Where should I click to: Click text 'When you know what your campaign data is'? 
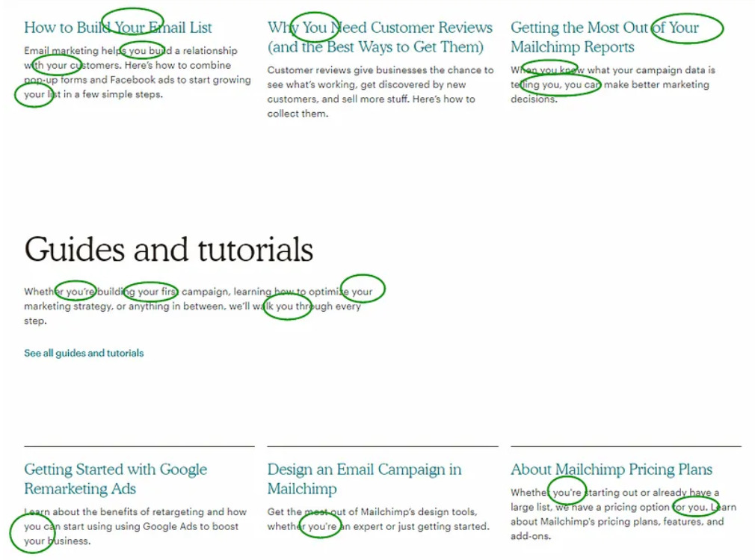point(613,70)
